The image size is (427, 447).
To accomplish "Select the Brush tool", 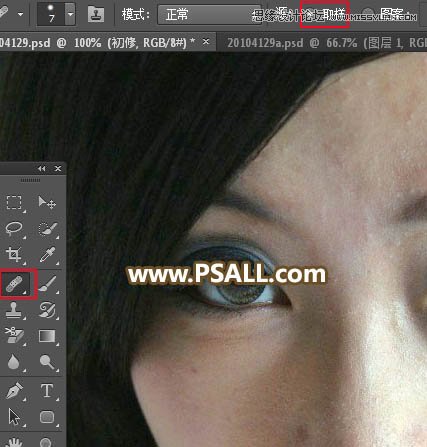I will click(48, 284).
